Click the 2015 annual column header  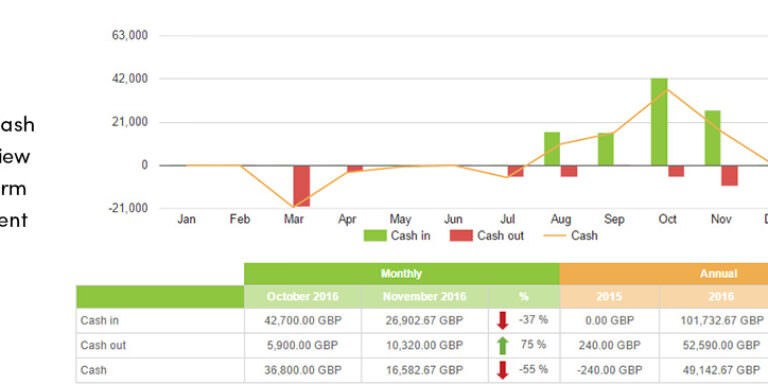[x=609, y=297]
